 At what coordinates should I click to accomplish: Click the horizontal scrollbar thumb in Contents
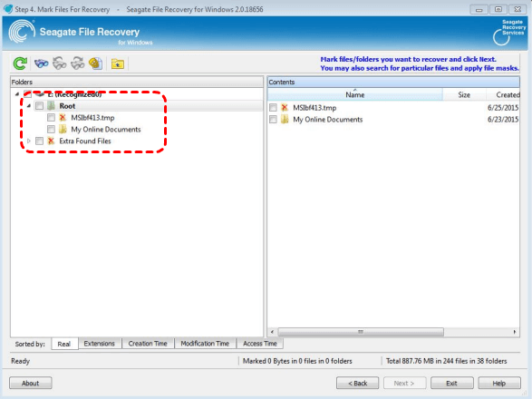point(361,332)
